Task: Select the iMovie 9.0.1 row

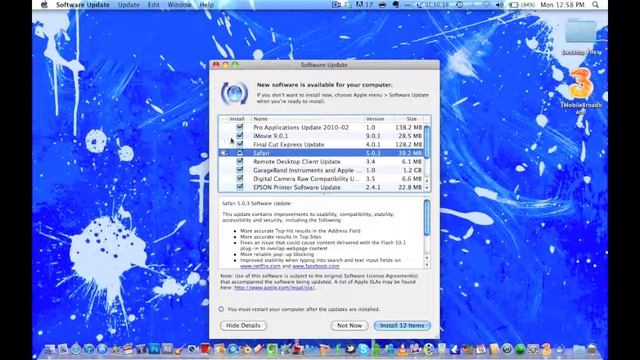Action: [x=321, y=136]
